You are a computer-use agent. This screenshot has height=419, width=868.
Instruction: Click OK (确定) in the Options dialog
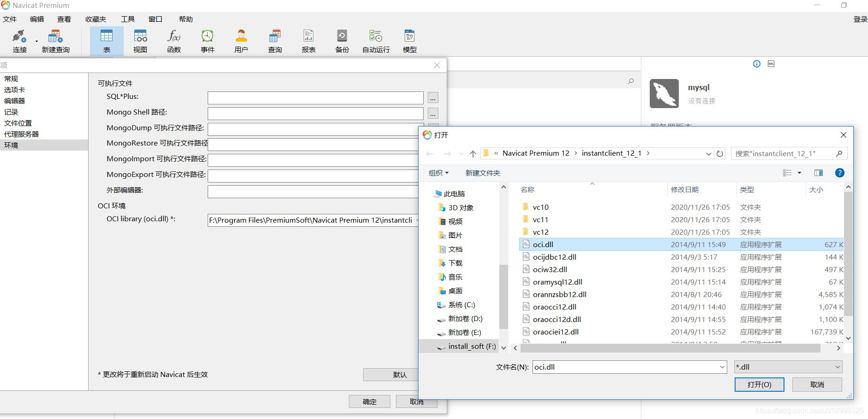tap(369, 401)
